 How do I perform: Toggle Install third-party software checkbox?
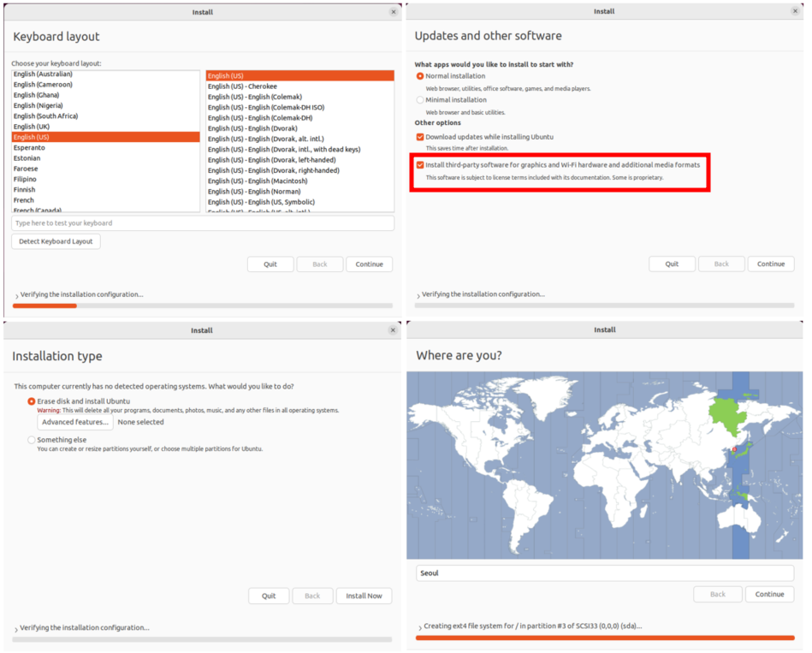(x=420, y=165)
